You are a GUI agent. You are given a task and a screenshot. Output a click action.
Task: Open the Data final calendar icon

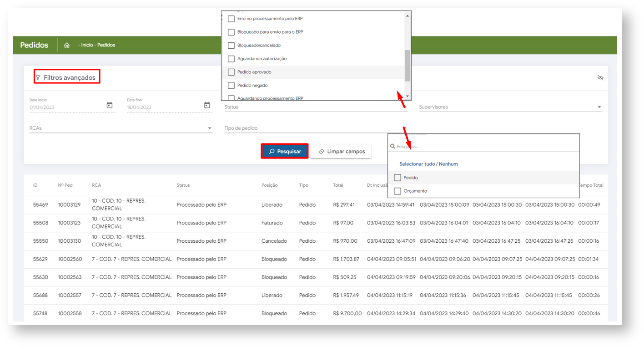(207, 105)
